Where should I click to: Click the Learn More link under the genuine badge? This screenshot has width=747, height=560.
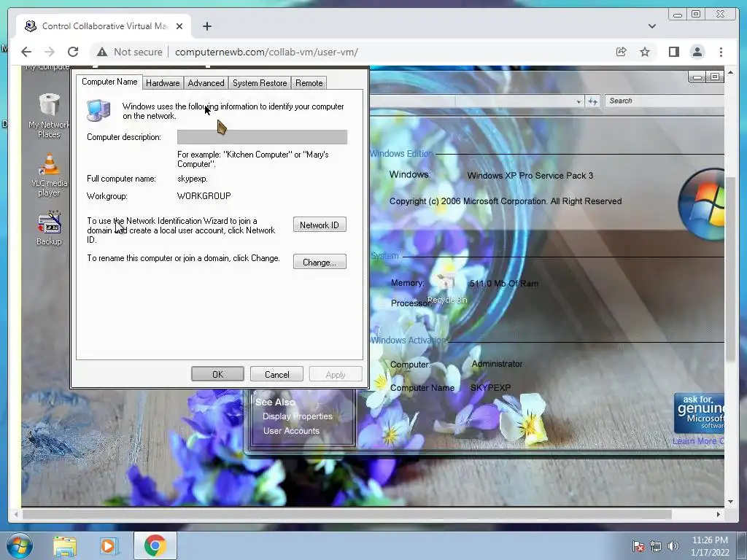[698, 441]
